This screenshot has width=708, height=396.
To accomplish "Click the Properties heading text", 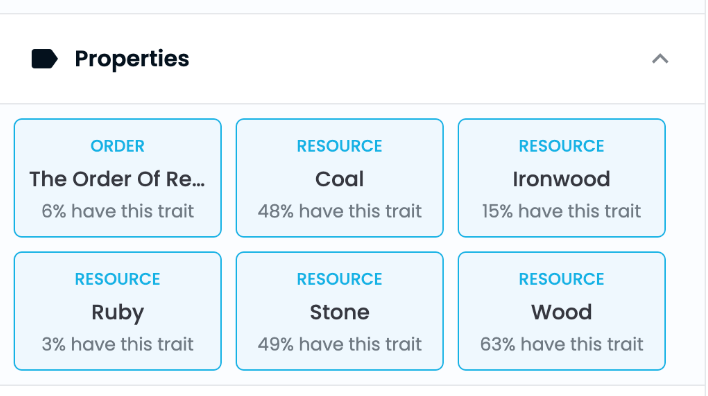I will 132,59.
